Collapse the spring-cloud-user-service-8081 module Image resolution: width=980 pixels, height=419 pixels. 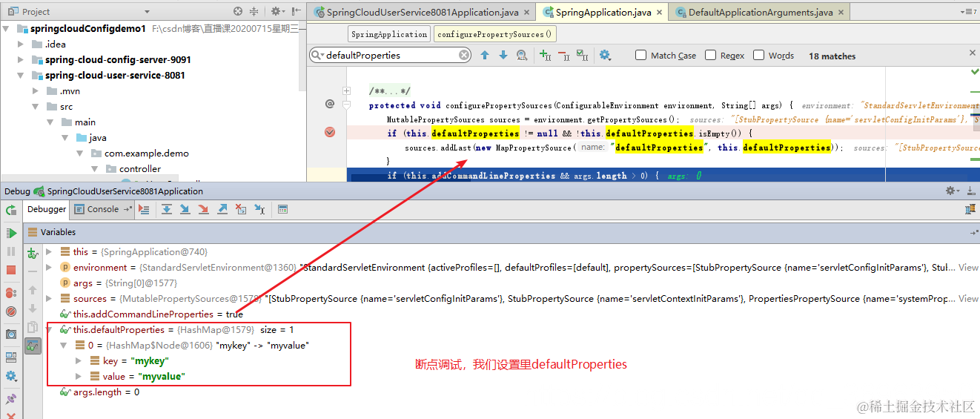click(21, 75)
